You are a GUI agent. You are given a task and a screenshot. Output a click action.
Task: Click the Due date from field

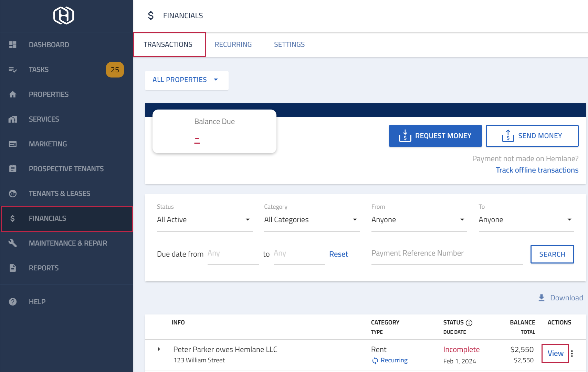233,254
